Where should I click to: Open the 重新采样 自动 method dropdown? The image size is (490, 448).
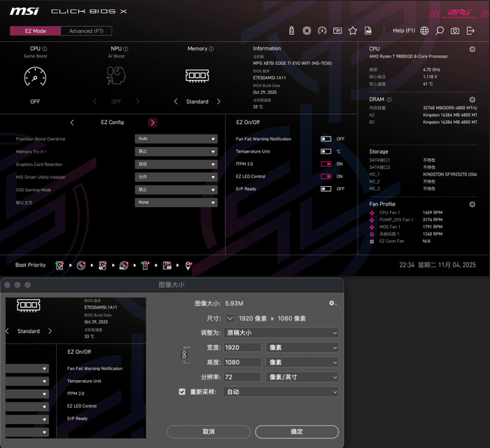tap(281, 392)
